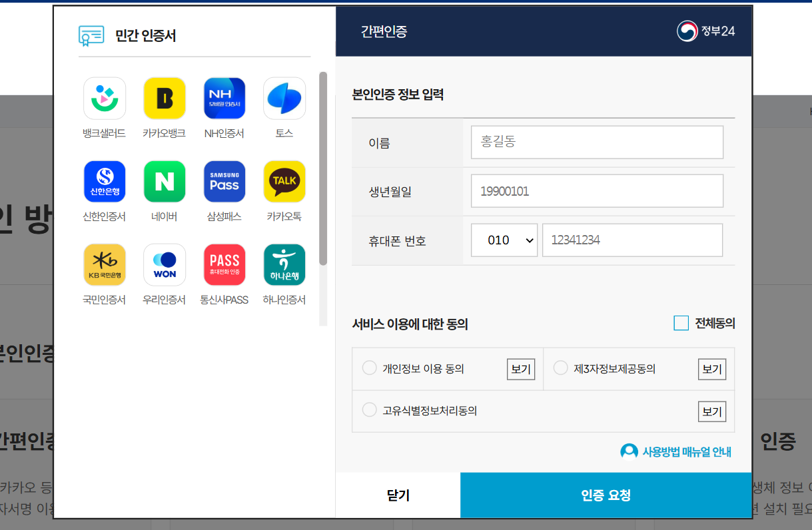Click the 서비스 이용에 대한 동의 heading
The width and height of the screenshot is (812, 530).
(x=410, y=324)
